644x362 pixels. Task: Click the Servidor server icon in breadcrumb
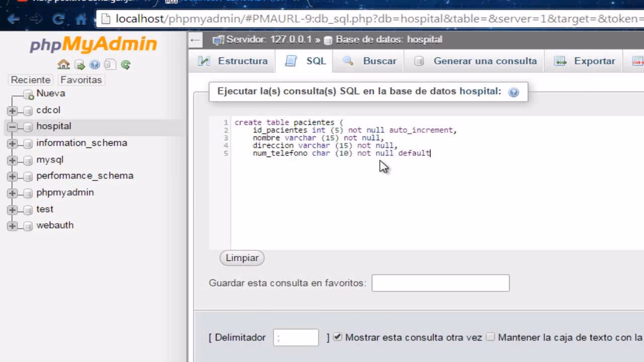pyautogui.click(x=218, y=40)
